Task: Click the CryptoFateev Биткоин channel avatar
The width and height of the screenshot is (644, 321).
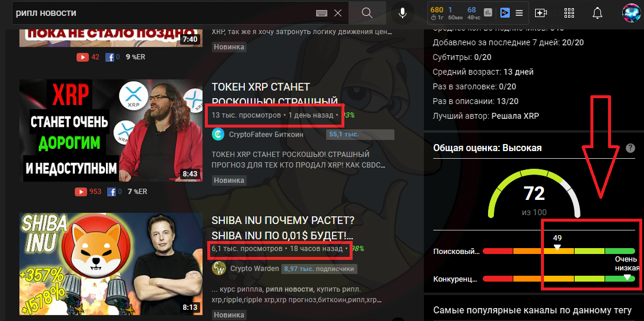Action: (x=218, y=134)
